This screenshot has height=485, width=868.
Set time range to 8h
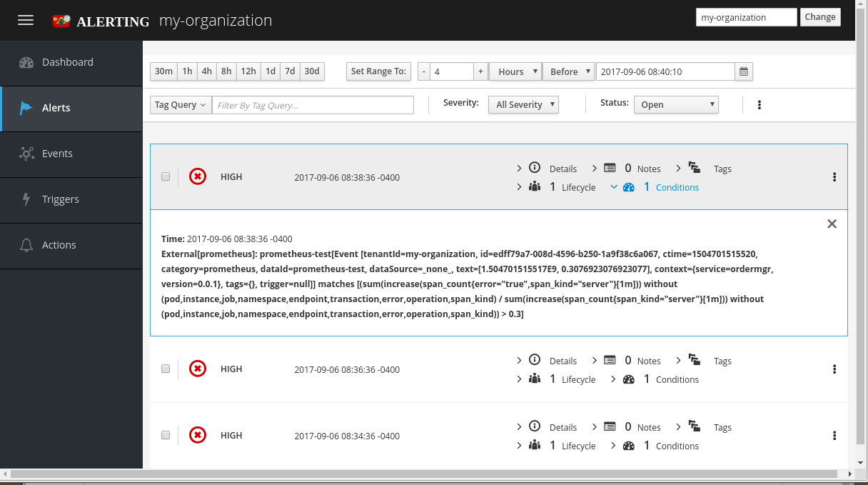226,71
